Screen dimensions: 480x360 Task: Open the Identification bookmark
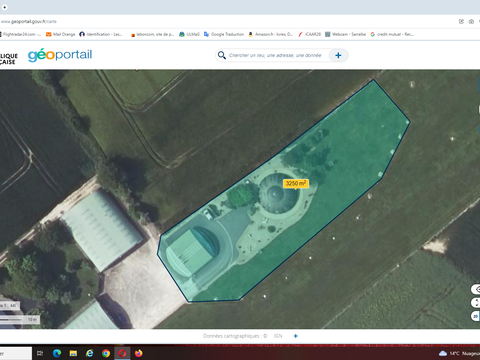coord(101,34)
